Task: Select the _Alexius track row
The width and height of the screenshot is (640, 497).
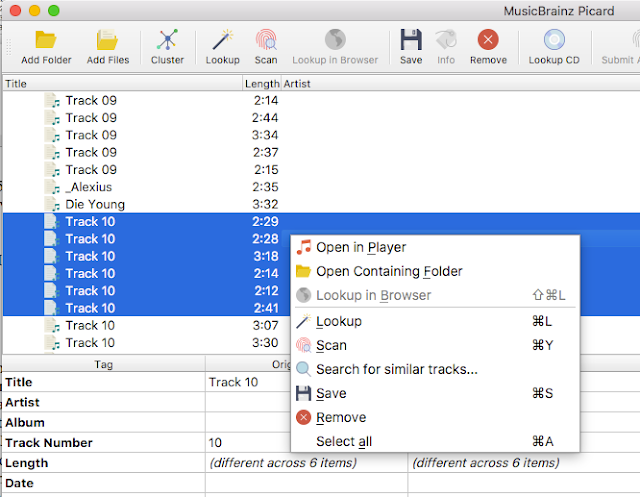Action: coord(321,187)
